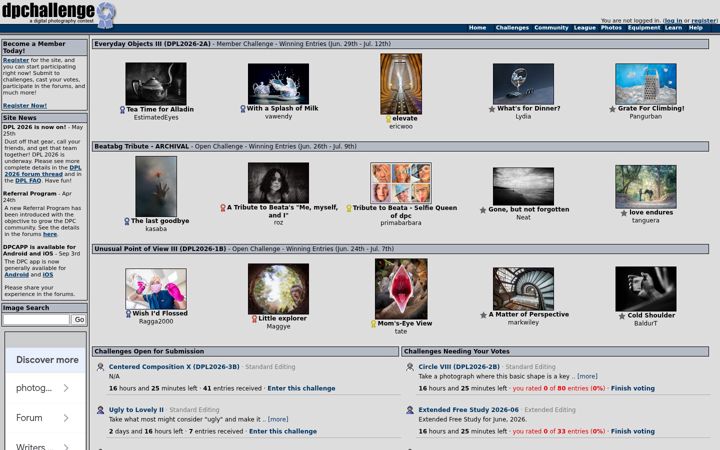Open Tea Time for Alladin thumbnail
The height and width of the screenshot is (450, 720).
click(x=156, y=84)
